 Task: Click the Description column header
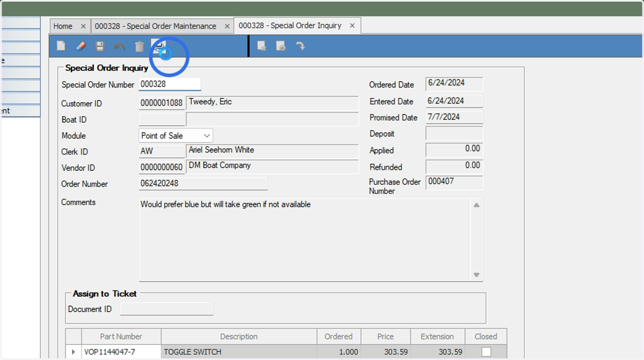pyautogui.click(x=239, y=336)
